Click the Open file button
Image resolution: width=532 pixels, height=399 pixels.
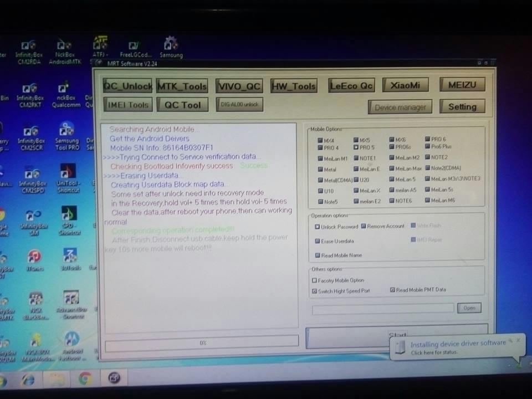[x=469, y=308]
